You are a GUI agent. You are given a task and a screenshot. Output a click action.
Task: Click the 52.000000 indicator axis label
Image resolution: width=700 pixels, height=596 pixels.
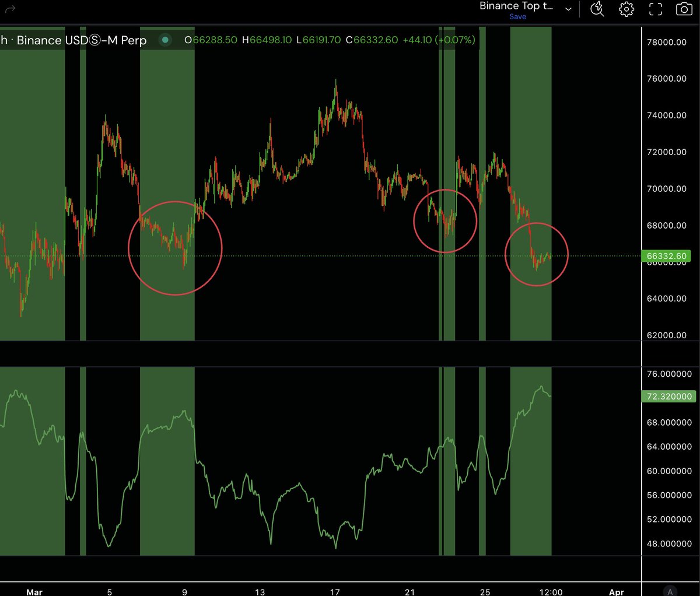pyautogui.click(x=669, y=520)
